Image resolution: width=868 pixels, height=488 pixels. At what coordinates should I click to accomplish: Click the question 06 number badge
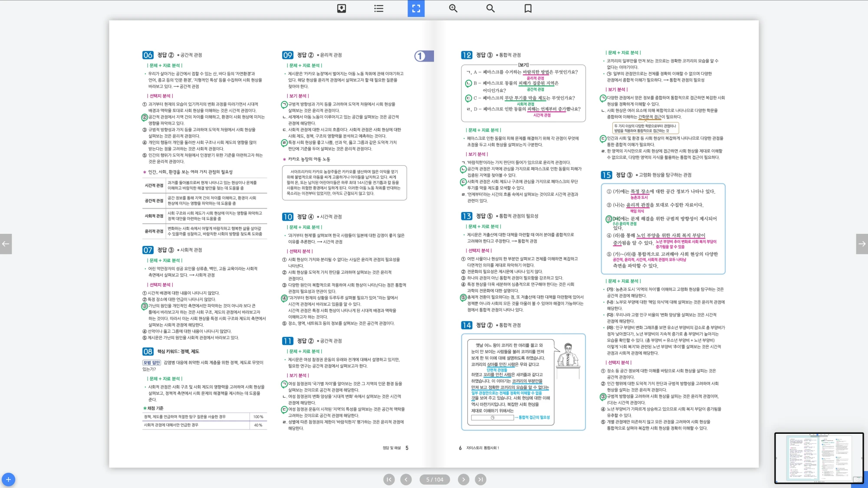tap(148, 55)
